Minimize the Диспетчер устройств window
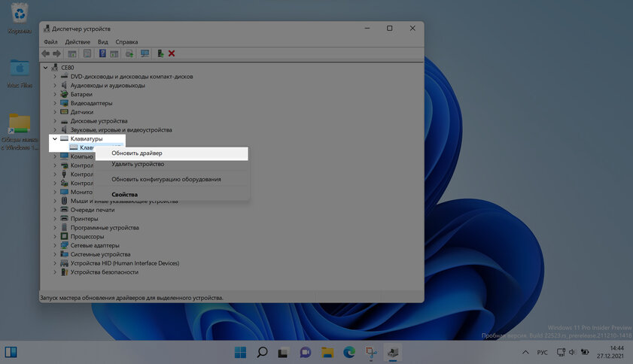The image size is (633, 364). tap(367, 29)
